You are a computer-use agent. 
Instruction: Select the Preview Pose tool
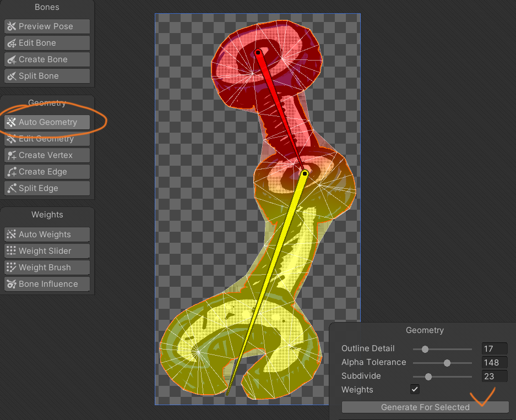[x=47, y=26]
